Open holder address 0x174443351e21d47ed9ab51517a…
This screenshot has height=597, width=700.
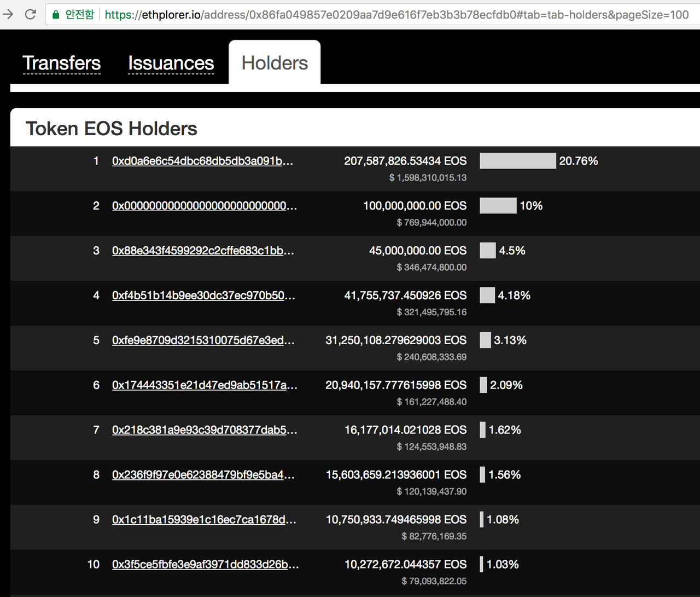point(205,385)
